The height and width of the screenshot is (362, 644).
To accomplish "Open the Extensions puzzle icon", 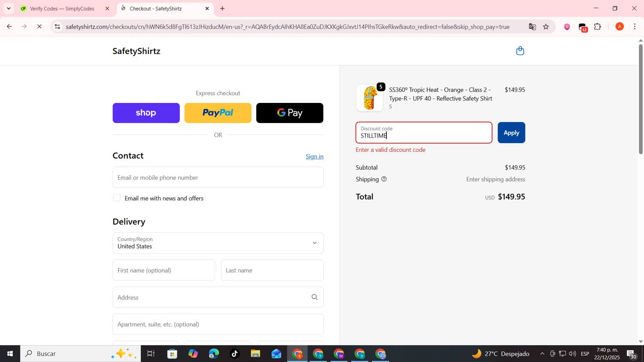I will pos(598,27).
